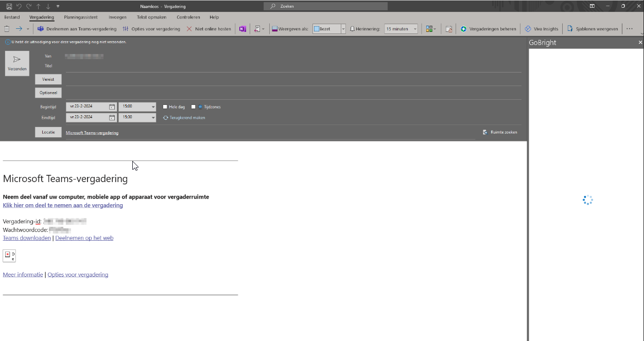The height and width of the screenshot is (341, 644).
Task: Click the Meer informatie link
Action: point(23,275)
